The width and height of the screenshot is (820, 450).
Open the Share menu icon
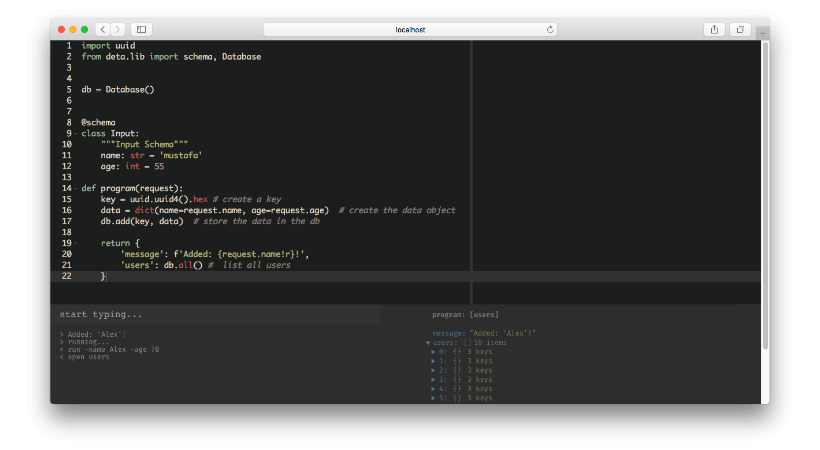point(714,29)
